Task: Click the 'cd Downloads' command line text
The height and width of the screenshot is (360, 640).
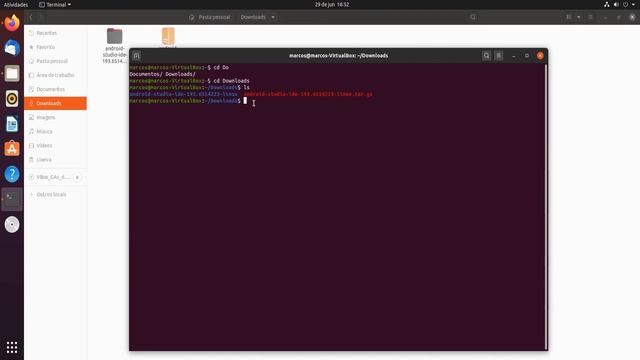Action: click(x=231, y=81)
